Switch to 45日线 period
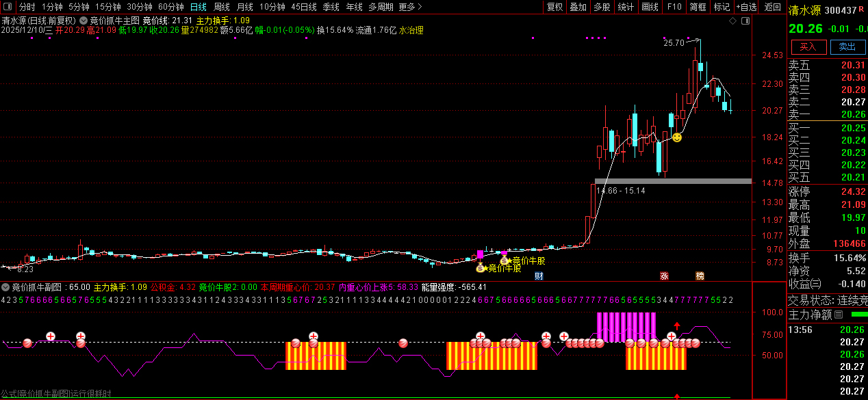 coord(303,7)
